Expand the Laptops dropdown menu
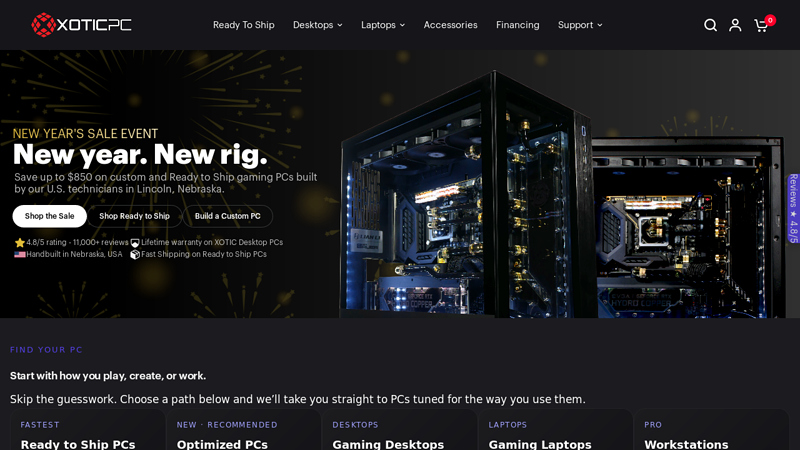800x450 pixels. click(383, 25)
